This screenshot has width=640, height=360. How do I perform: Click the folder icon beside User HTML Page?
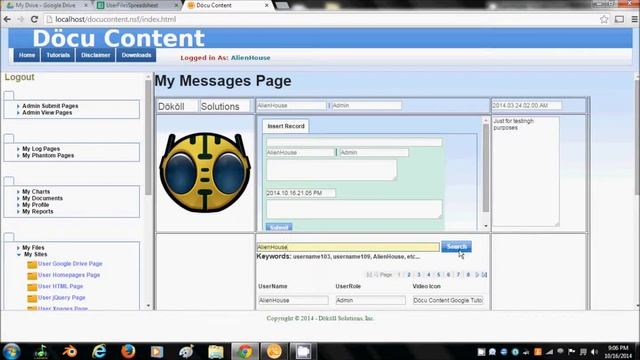coord(32,287)
